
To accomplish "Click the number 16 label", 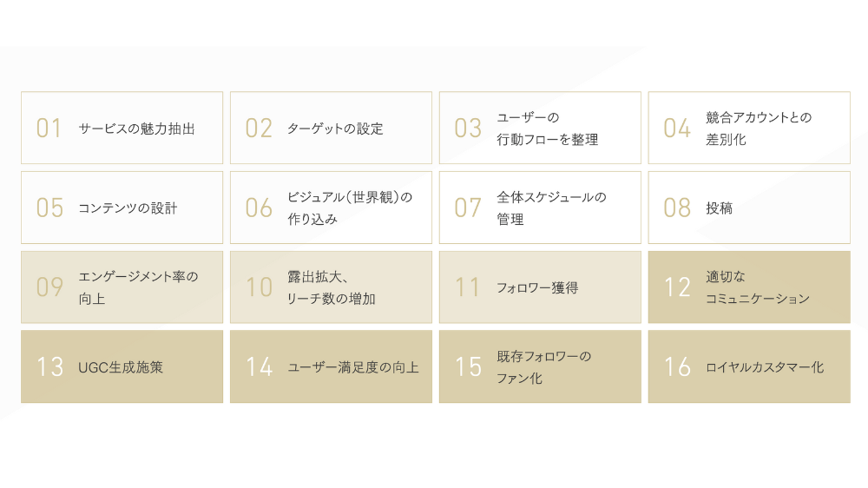I will click(x=677, y=367).
